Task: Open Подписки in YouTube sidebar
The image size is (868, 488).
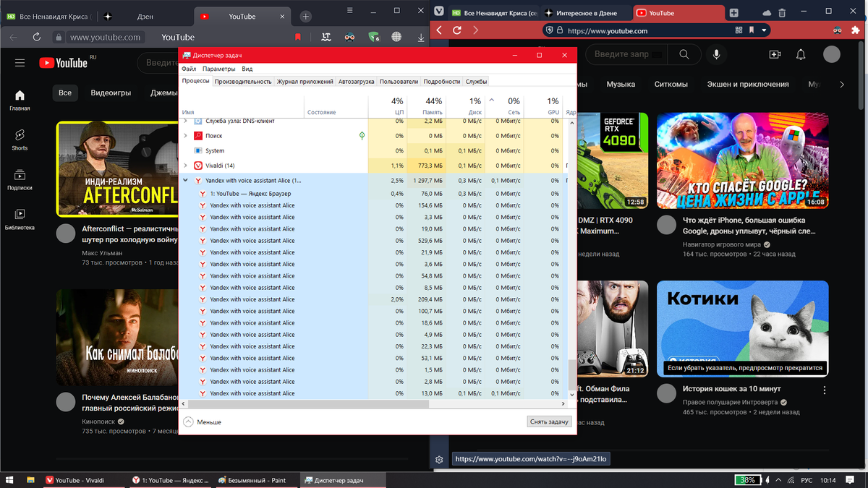Action: pos(20,180)
